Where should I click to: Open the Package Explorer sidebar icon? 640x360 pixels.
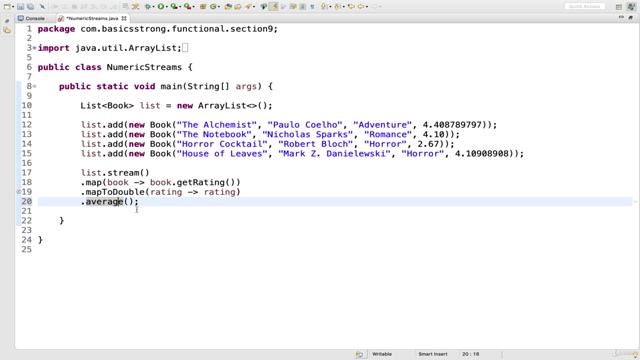[x=7, y=30]
